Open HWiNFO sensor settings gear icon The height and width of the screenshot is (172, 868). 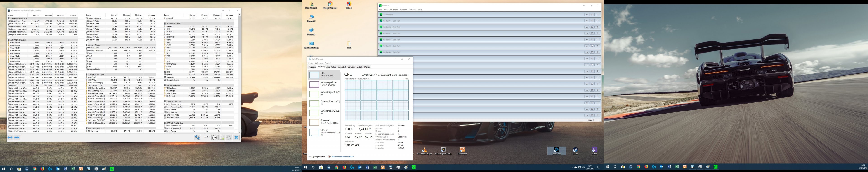click(229, 137)
